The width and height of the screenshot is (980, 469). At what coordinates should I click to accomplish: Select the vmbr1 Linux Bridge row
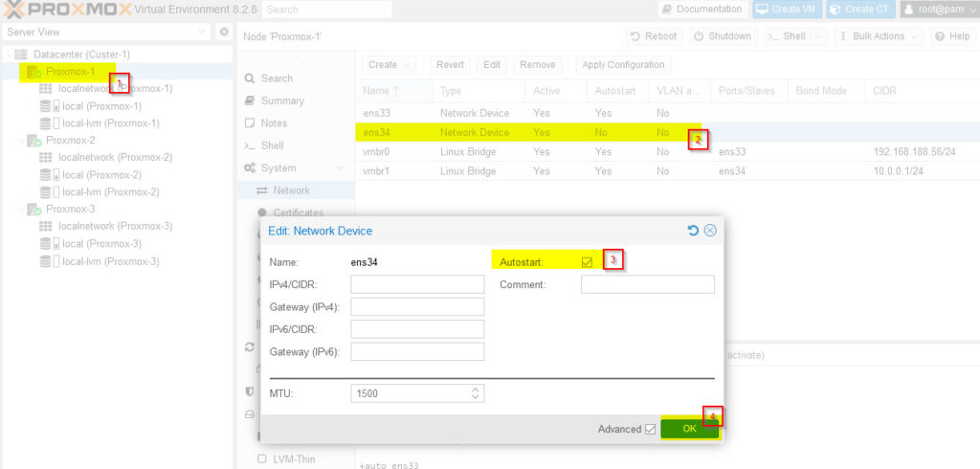pos(667,171)
